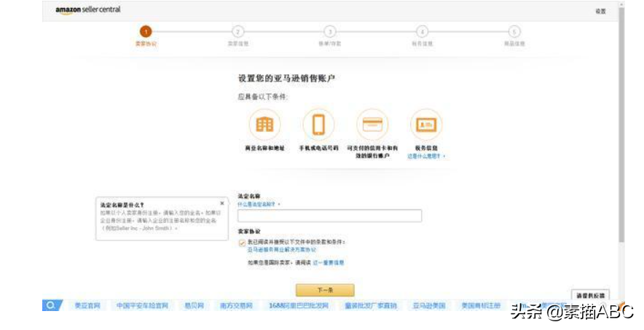Toggle the seller agreement acceptance checkbox
Image resolution: width=644 pixels, height=330 pixels.
coord(243,243)
